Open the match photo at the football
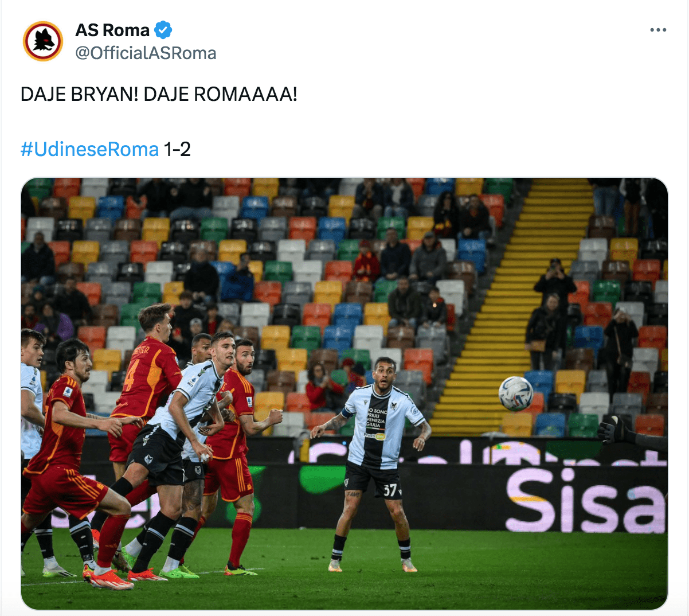Image resolution: width=689 pixels, height=616 pixels. (x=515, y=393)
